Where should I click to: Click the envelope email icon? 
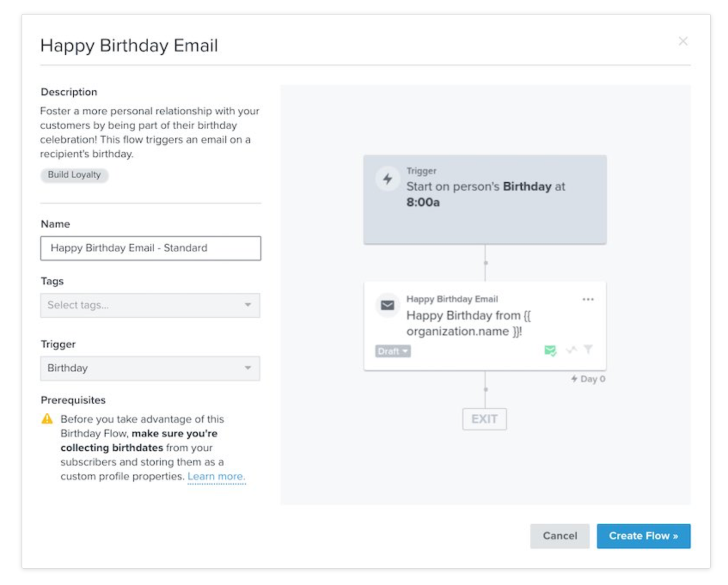coord(388,305)
